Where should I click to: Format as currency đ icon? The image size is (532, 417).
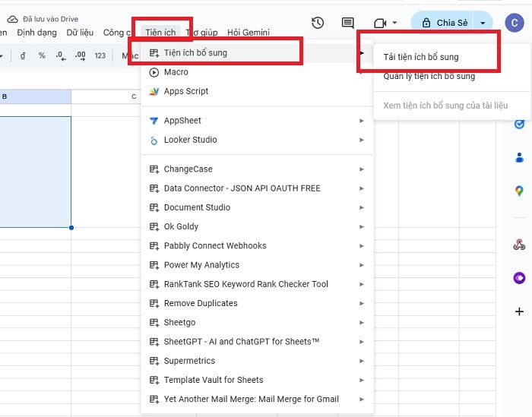[23, 55]
